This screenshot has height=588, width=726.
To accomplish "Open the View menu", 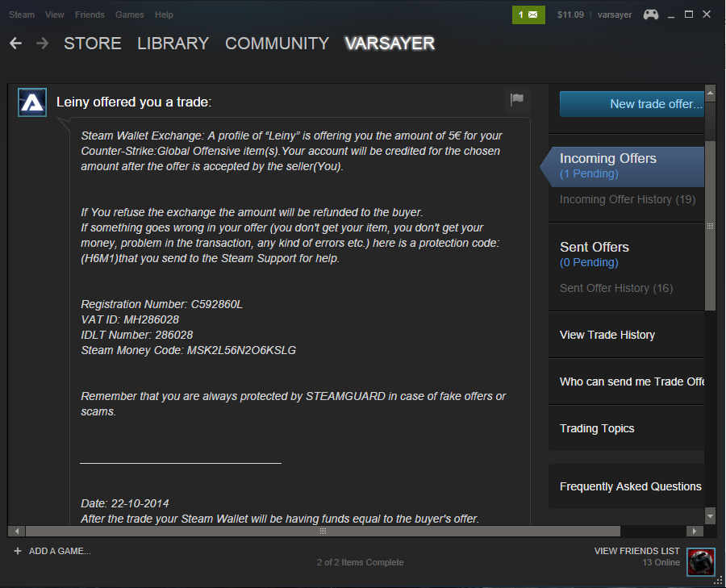I will click(55, 15).
